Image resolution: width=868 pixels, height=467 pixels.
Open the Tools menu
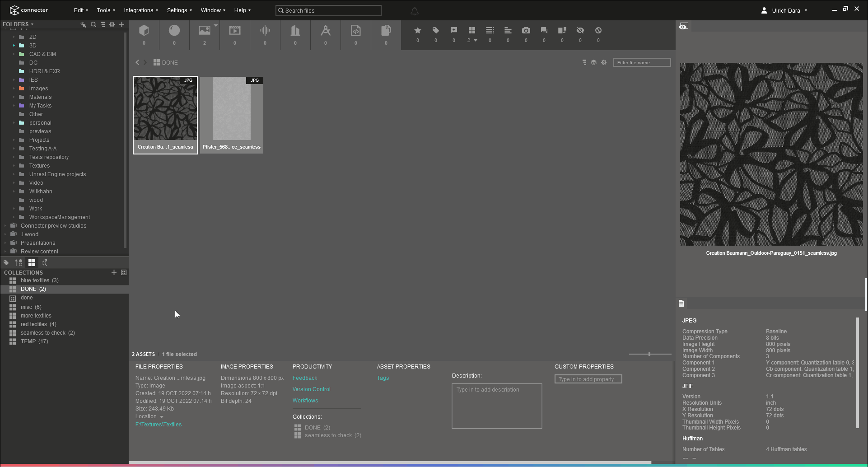tap(106, 10)
